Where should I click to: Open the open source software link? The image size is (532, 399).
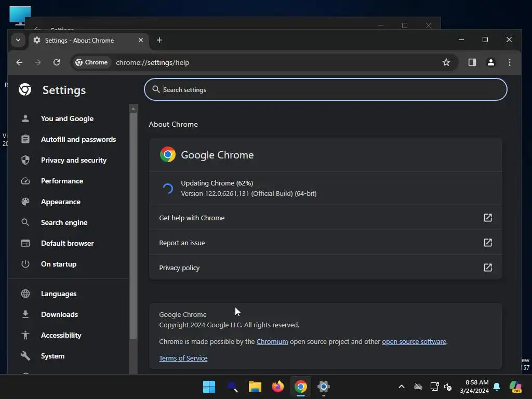pyautogui.click(x=414, y=342)
